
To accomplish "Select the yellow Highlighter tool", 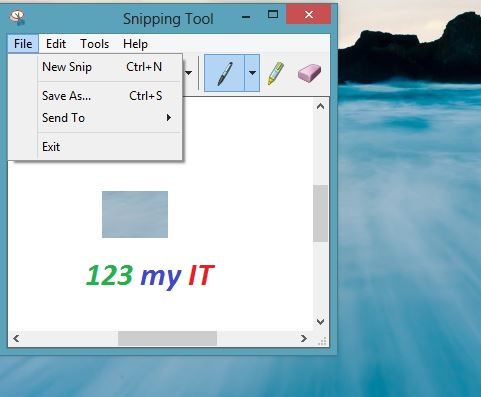I will [275, 73].
